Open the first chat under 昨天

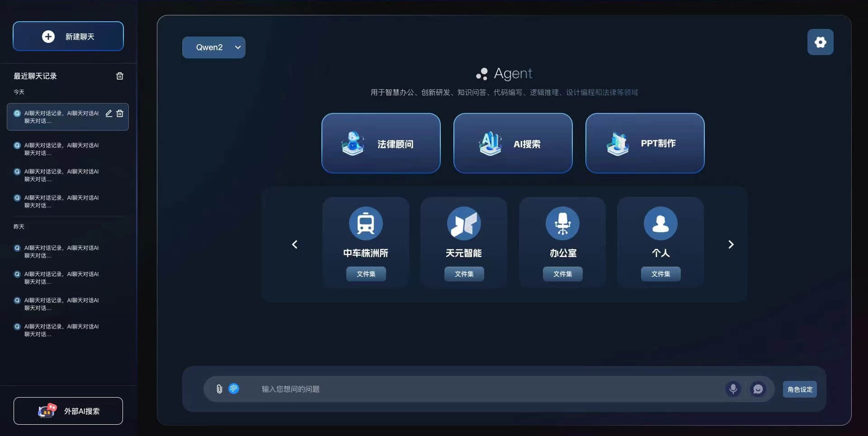tap(61, 252)
